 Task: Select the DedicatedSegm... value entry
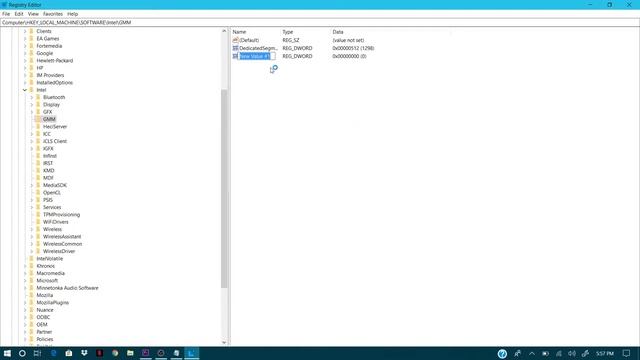[258, 48]
